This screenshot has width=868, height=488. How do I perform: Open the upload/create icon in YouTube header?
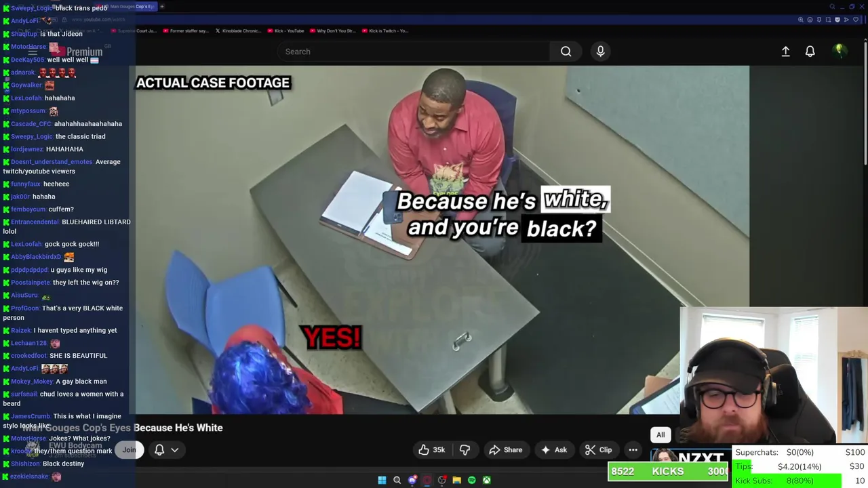[x=785, y=52]
